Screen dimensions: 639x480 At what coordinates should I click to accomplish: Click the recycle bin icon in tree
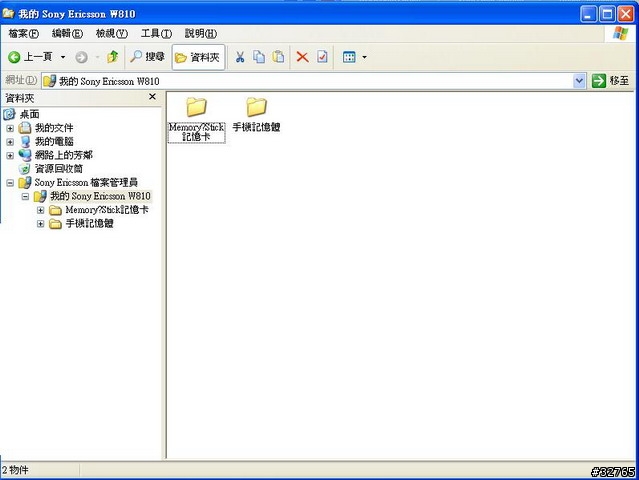click(24, 169)
